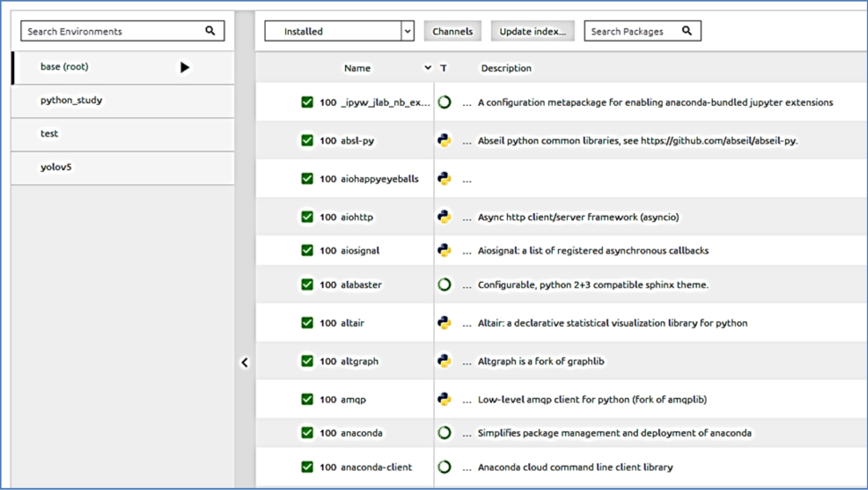Sort by the Name column header
Viewport: 868px width, 490px height.
357,68
